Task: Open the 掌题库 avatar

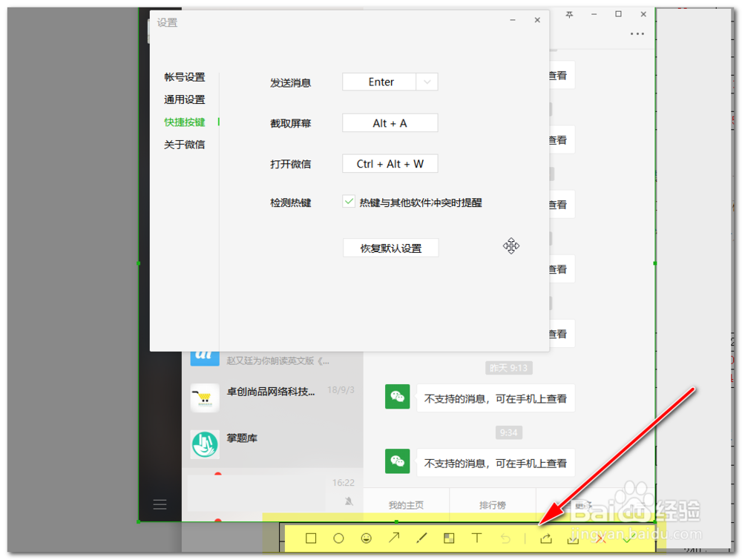Action: pyautogui.click(x=205, y=444)
